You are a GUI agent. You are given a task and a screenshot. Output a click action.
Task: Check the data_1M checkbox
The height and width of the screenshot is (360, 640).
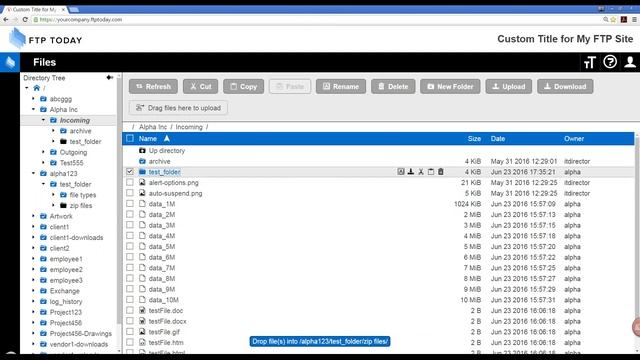(130, 204)
